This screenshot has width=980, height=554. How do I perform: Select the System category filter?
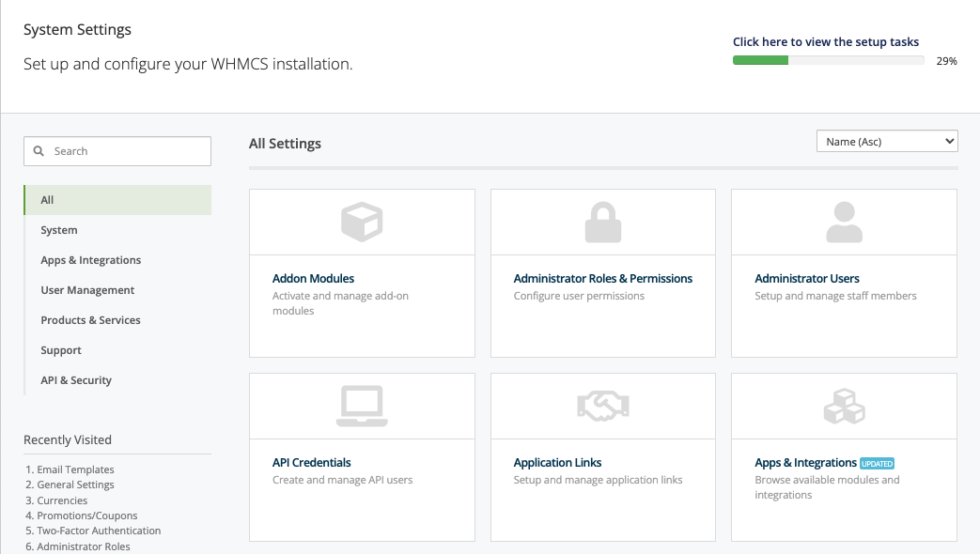click(x=59, y=230)
